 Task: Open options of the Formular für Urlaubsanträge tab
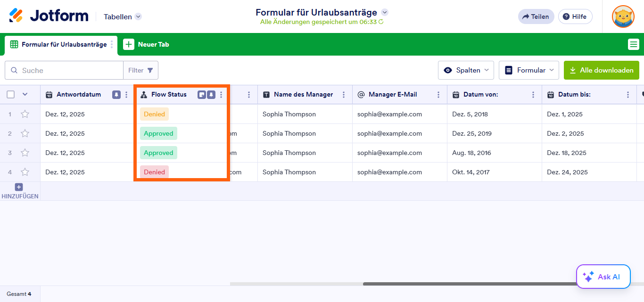(x=111, y=45)
